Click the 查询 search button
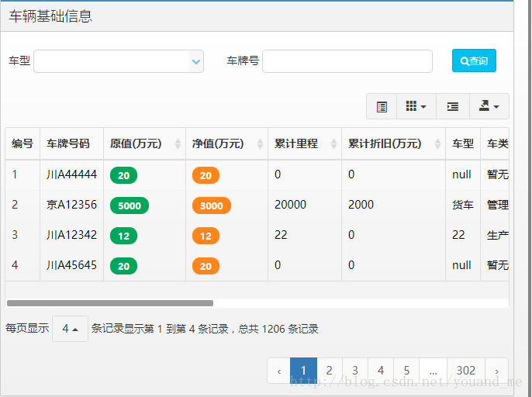Viewport: 532px width, 397px height. (474, 60)
